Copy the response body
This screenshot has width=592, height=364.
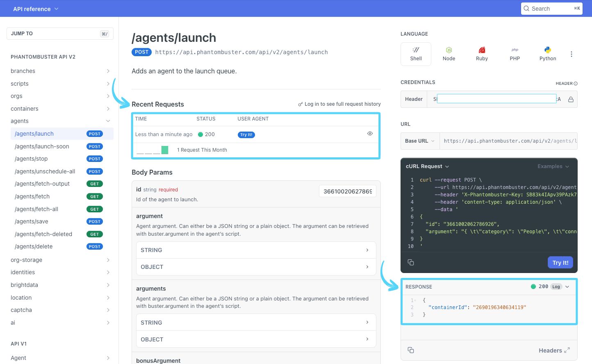coord(411,350)
